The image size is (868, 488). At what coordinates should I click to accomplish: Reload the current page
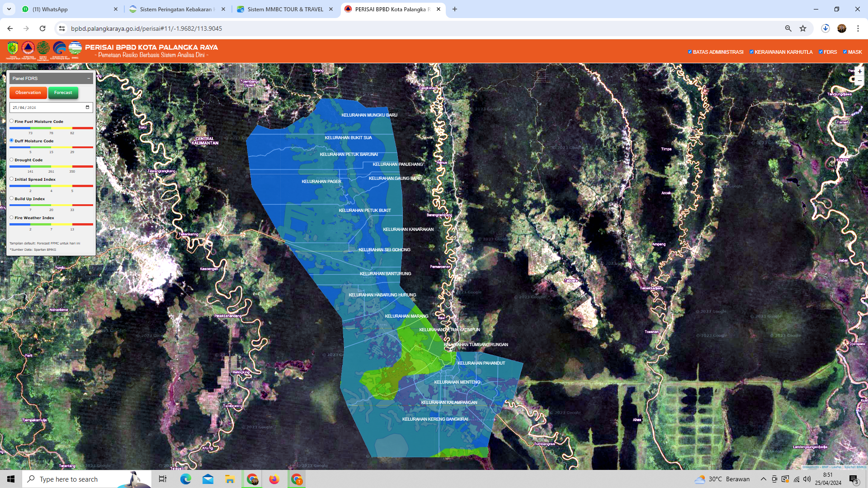(42, 28)
